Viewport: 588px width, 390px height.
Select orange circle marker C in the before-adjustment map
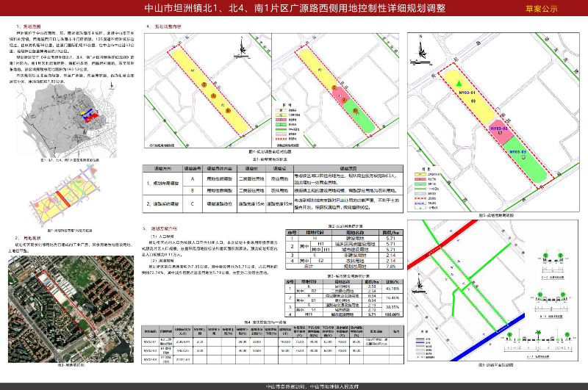coord(204,85)
